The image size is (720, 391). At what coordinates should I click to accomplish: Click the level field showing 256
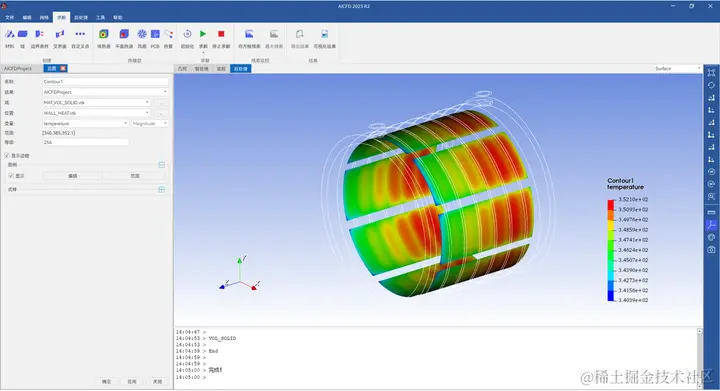(85, 142)
